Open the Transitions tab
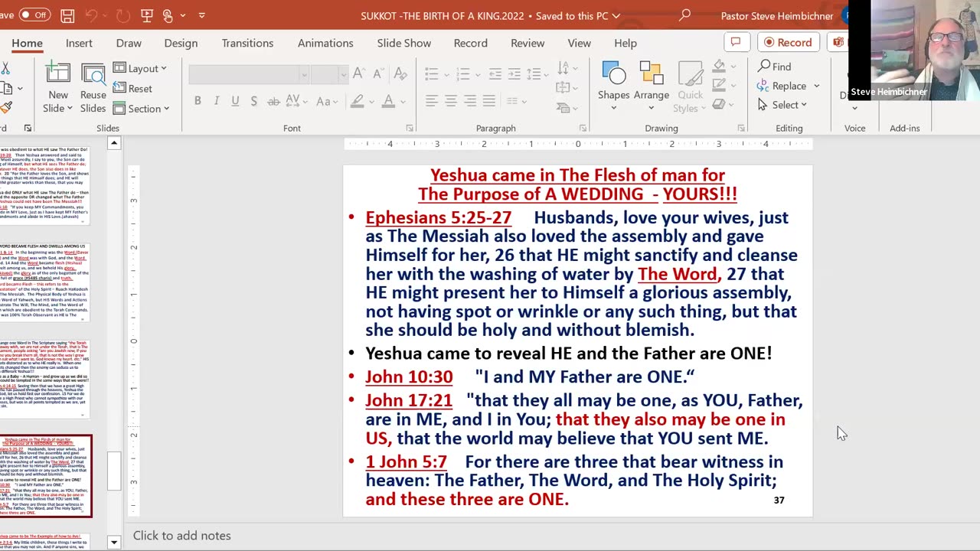The image size is (980, 551). point(247,43)
